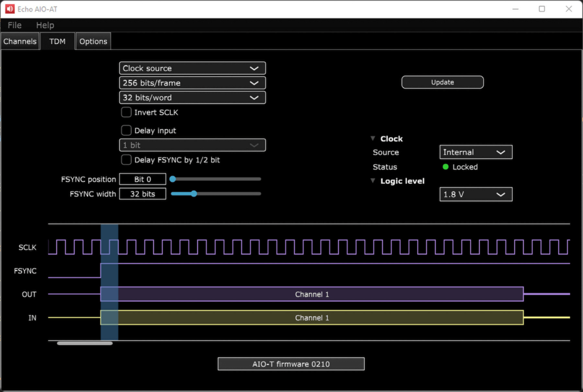
Task: Open the Clock source dropdown
Action: click(192, 68)
